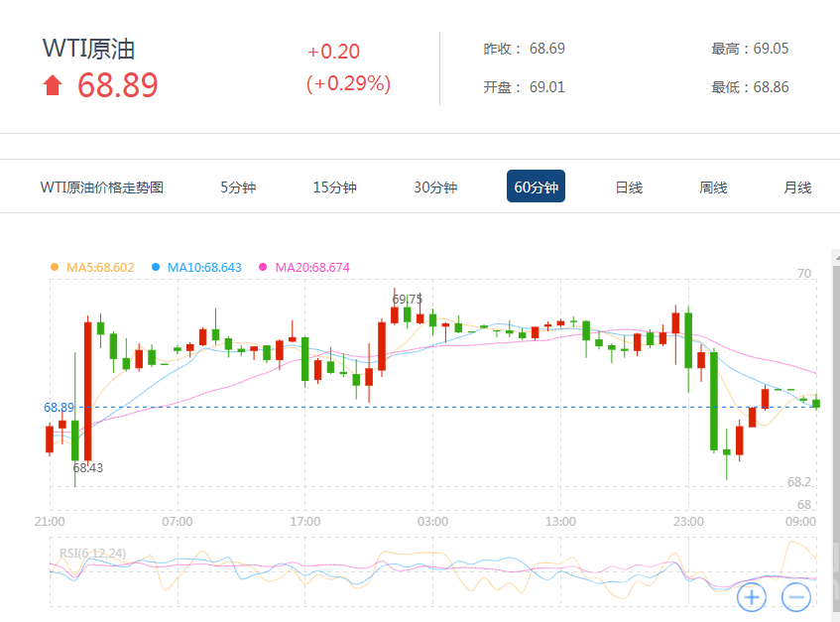Switch to the 15分钟 tab
This screenshot has width=840, height=622.
click(335, 187)
